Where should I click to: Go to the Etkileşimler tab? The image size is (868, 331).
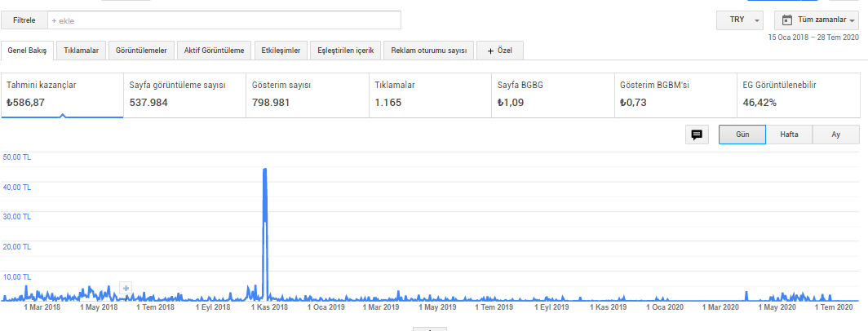[280, 51]
